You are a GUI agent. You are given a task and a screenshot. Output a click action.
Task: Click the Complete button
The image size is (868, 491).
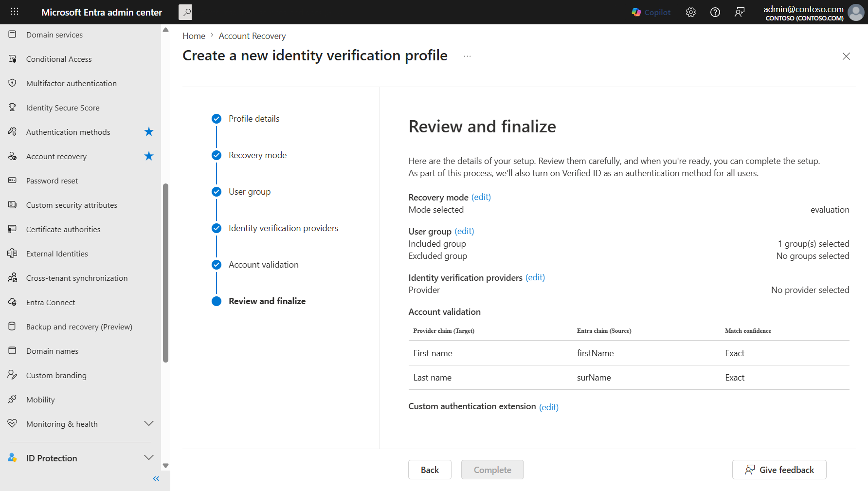pyautogui.click(x=492, y=470)
